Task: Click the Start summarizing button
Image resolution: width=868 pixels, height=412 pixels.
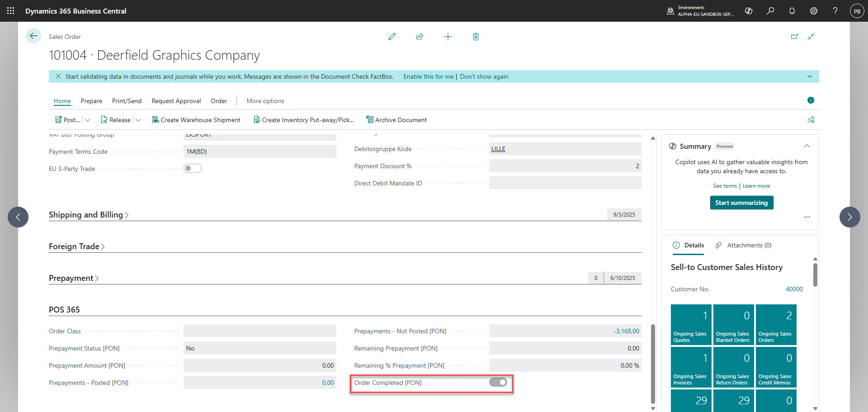Action: 741,203
